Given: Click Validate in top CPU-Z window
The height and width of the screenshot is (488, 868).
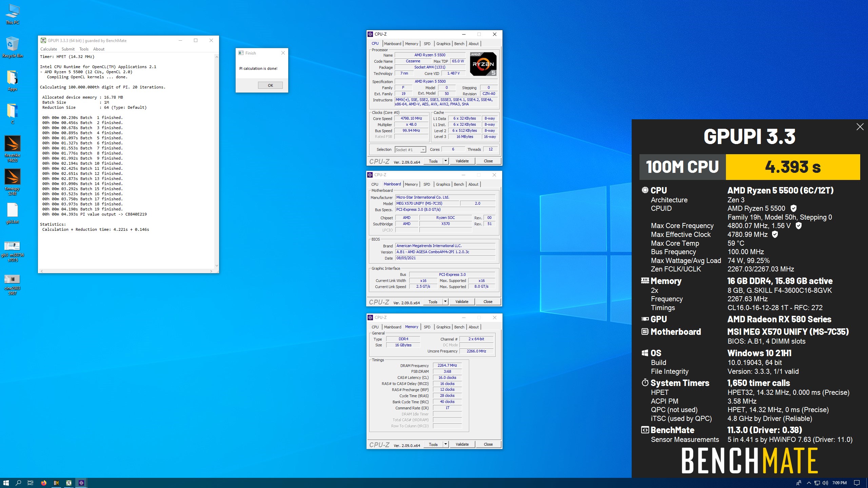Looking at the screenshot, I should [462, 161].
